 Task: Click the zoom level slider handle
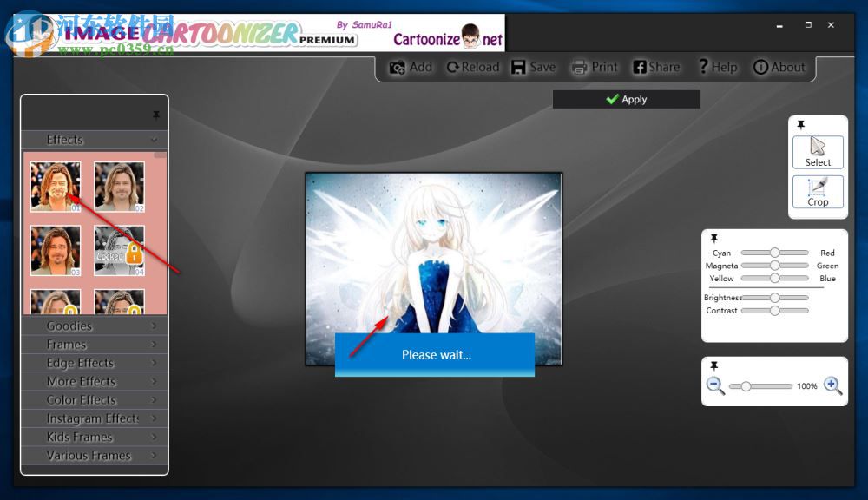tap(746, 386)
